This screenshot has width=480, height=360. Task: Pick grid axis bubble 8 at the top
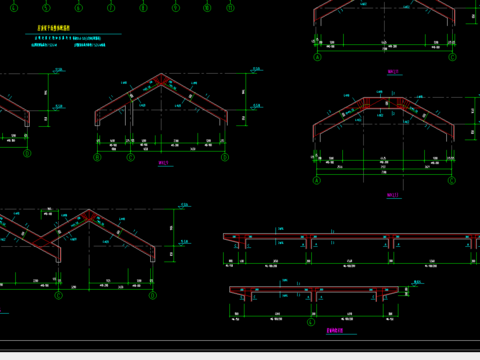143,8
